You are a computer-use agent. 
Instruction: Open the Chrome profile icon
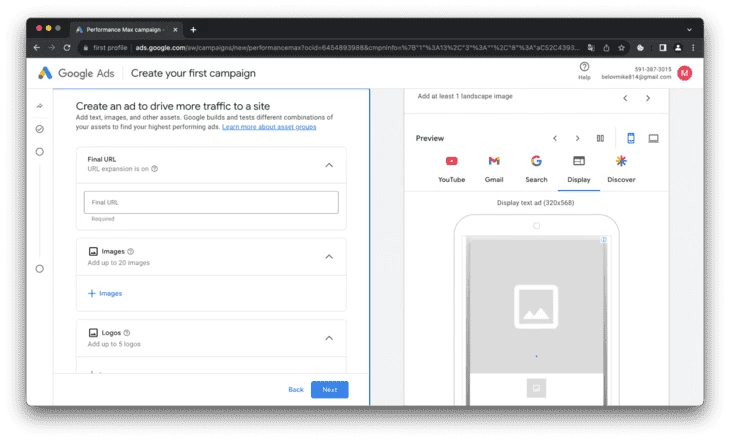pos(678,47)
